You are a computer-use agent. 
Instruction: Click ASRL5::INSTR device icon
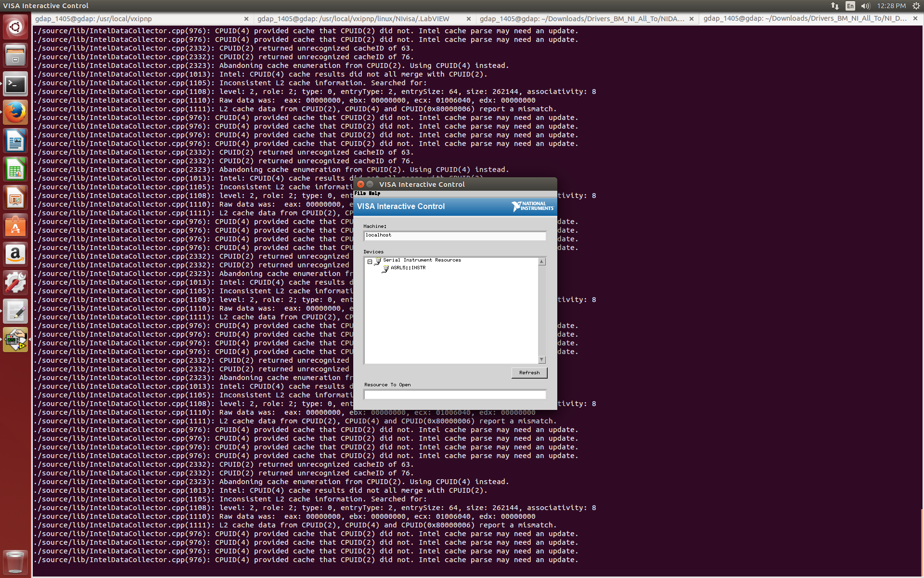pos(385,268)
